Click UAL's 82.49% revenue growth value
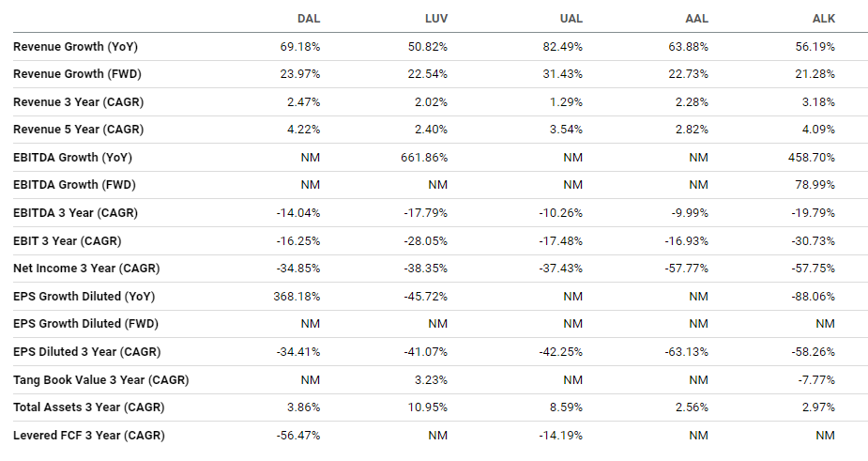This screenshot has width=868, height=461. pos(562,47)
